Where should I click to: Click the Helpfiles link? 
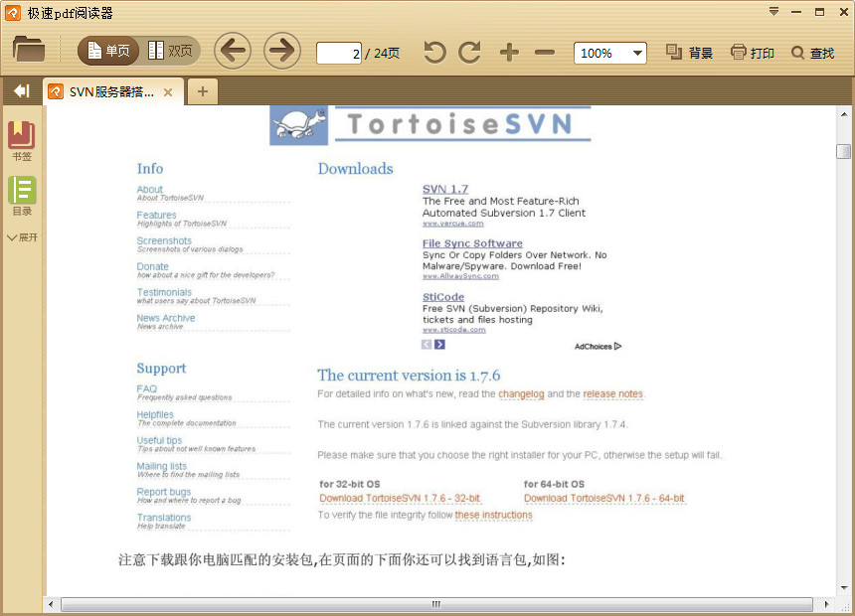pyautogui.click(x=155, y=414)
